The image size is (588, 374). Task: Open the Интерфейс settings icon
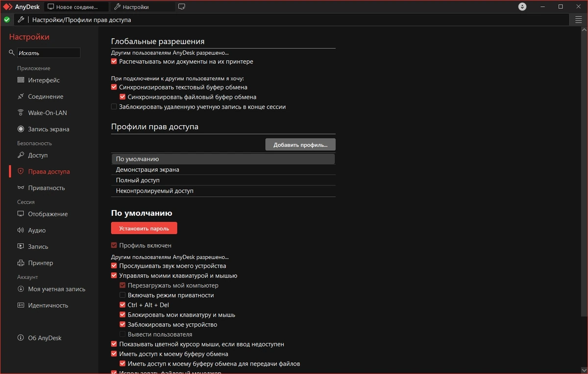[x=21, y=80]
